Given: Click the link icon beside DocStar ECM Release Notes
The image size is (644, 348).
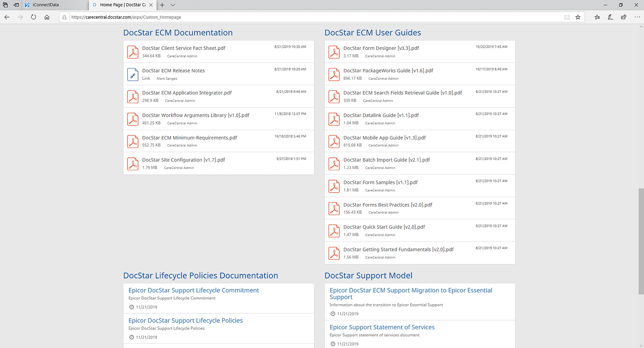Looking at the screenshot, I should (133, 74).
